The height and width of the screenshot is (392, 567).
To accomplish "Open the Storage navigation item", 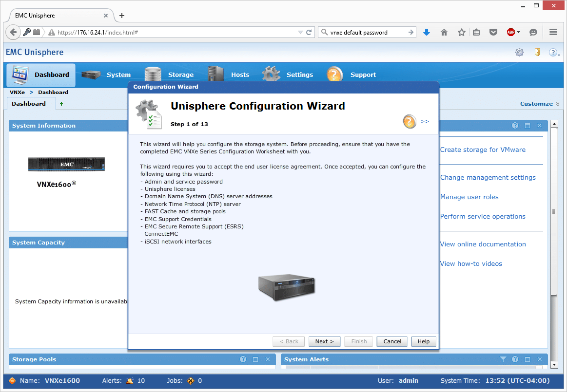I will [x=169, y=75].
